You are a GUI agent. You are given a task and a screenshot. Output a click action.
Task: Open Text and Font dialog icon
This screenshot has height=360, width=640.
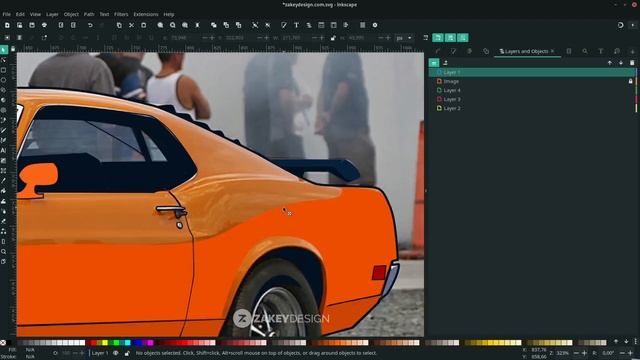(296, 25)
